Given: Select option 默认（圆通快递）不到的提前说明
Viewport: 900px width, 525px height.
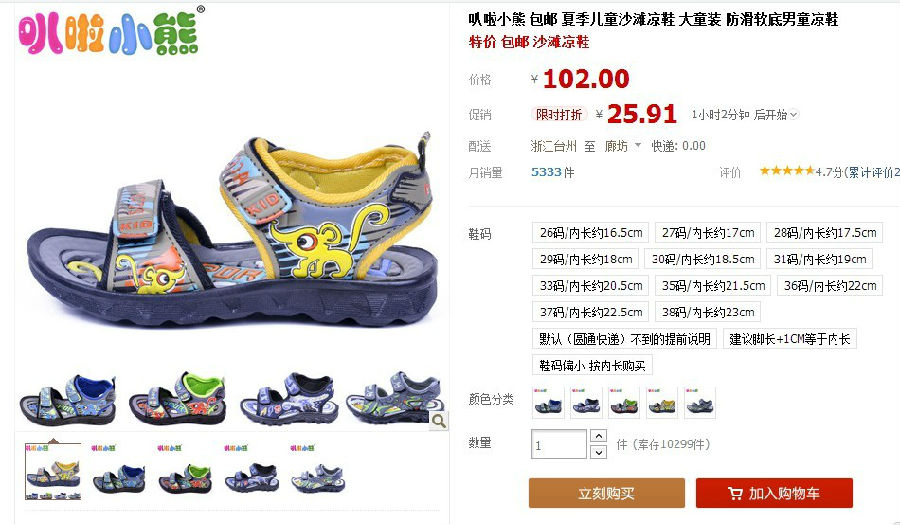Looking at the screenshot, I should 624,339.
